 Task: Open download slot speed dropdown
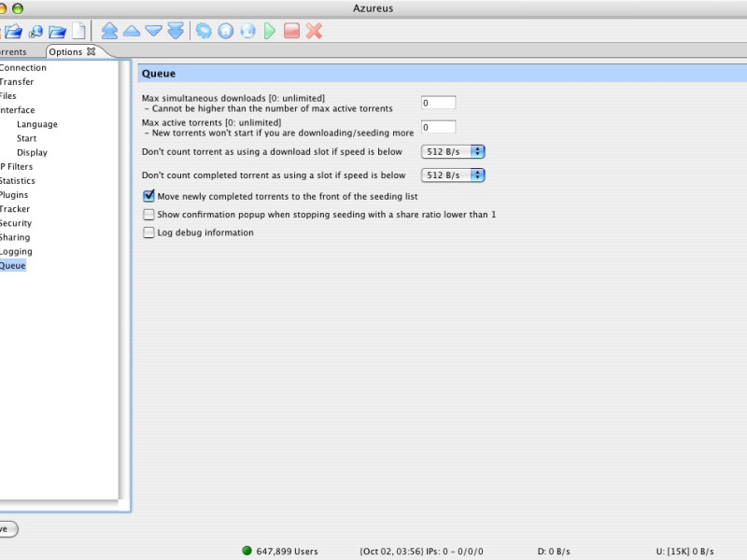453,151
